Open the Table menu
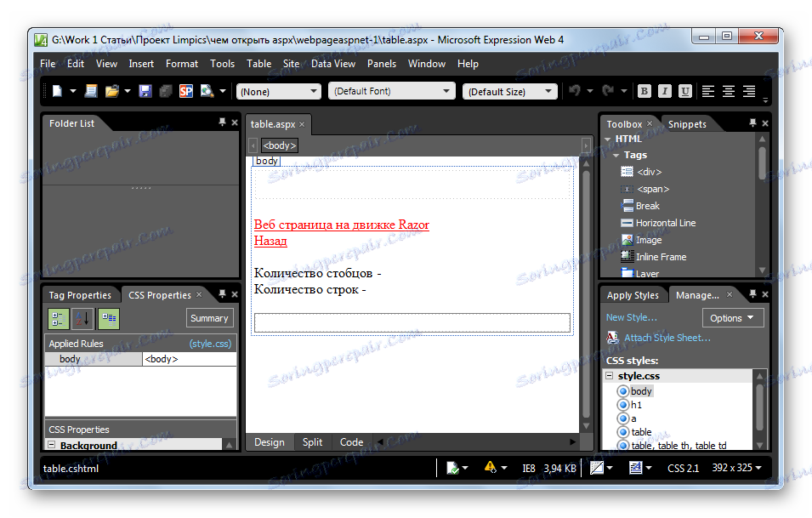The image size is (812, 518). pyautogui.click(x=258, y=63)
